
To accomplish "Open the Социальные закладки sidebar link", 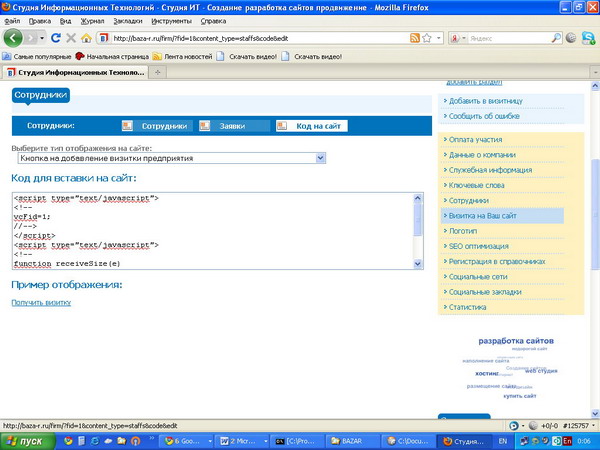I will pyautogui.click(x=485, y=292).
